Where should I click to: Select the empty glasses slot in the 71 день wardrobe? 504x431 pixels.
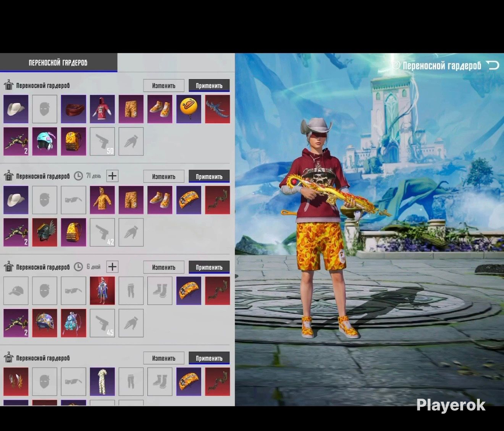click(74, 200)
